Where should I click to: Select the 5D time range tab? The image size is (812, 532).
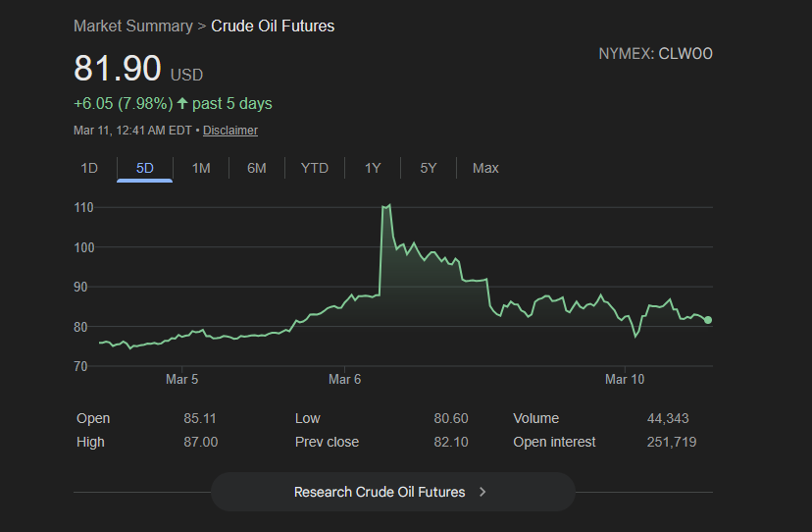145,168
